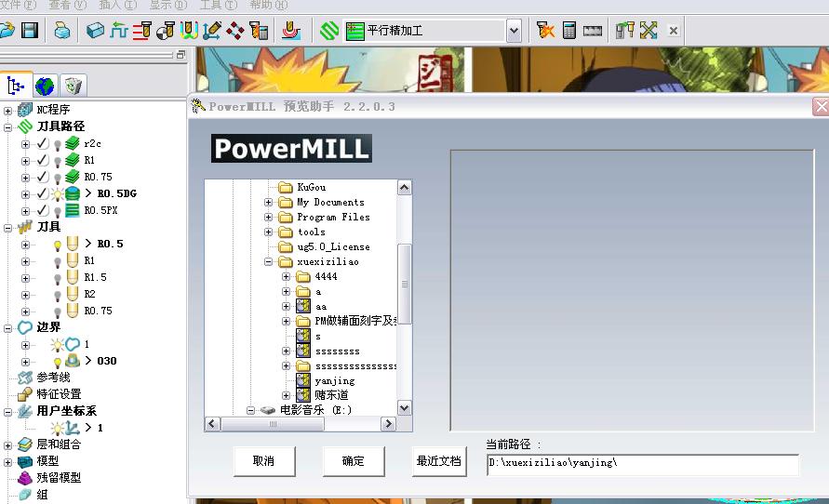Click the Save project floppy-disk icon
This screenshot has width=829, height=504.
[x=30, y=30]
